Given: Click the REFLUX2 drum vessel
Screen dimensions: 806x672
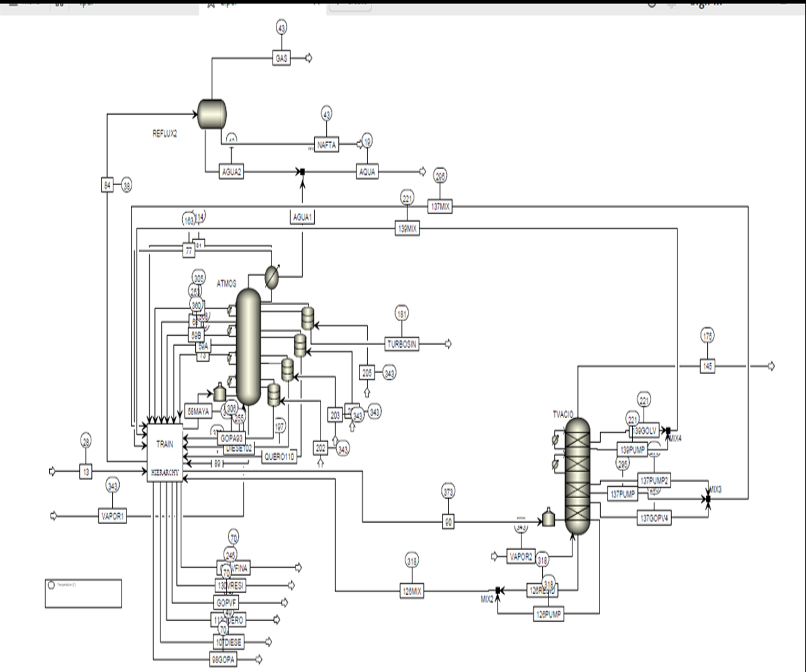Looking at the screenshot, I should coord(212,114).
